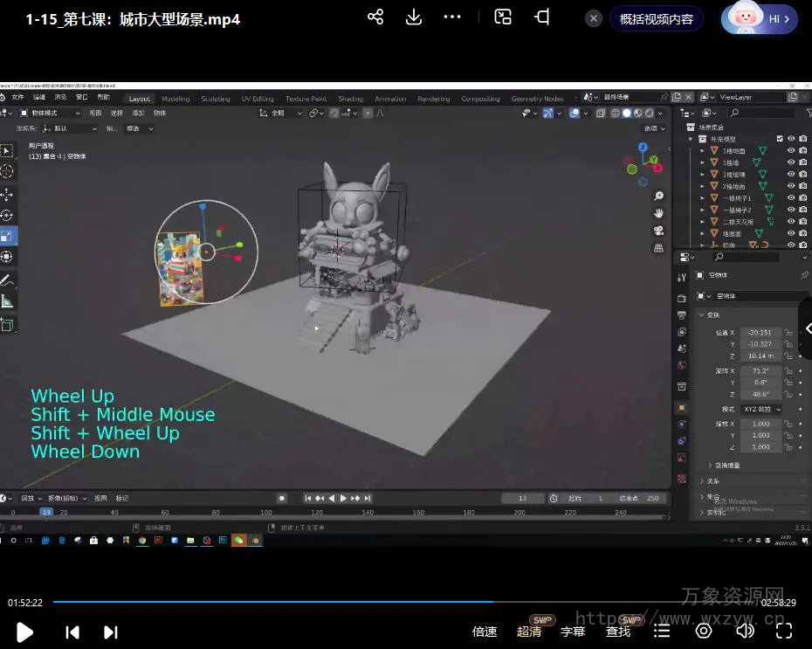Open the three-dot more options menu
The image size is (812, 649).
coord(451,17)
